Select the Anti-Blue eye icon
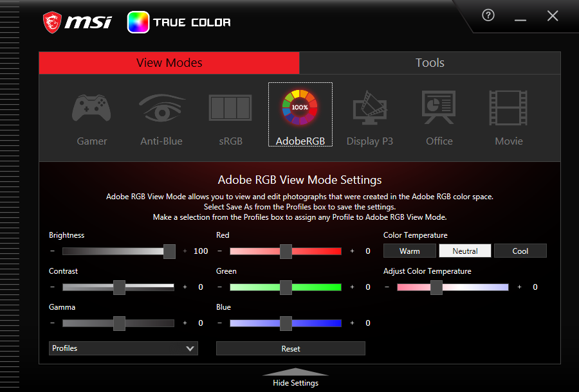This screenshot has width=579, height=392. pyautogui.click(x=162, y=108)
